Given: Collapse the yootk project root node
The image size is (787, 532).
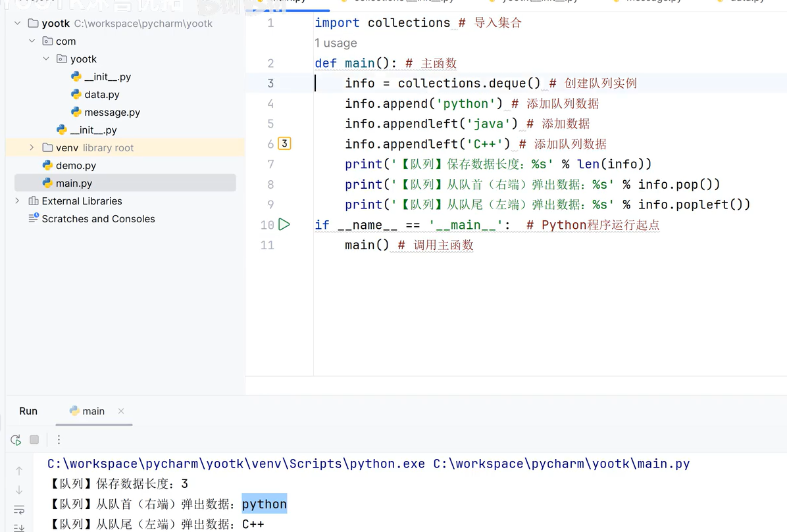Looking at the screenshot, I should [18, 23].
